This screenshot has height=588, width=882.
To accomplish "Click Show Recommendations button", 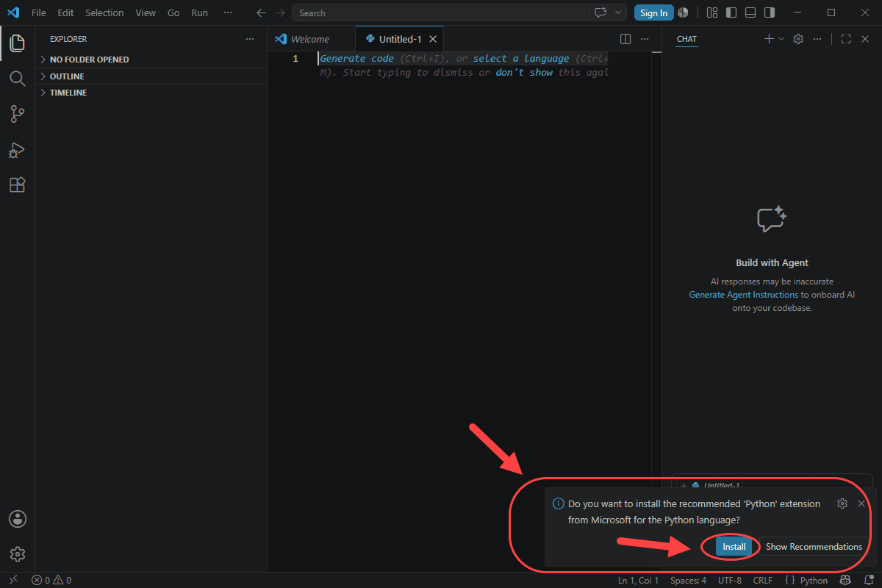I will [x=814, y=547].
